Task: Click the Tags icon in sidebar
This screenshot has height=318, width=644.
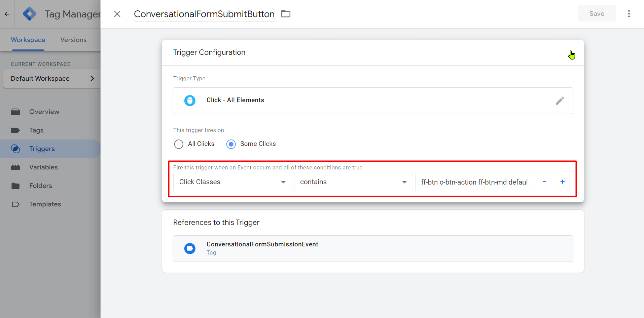Action: tap(15, 130)
